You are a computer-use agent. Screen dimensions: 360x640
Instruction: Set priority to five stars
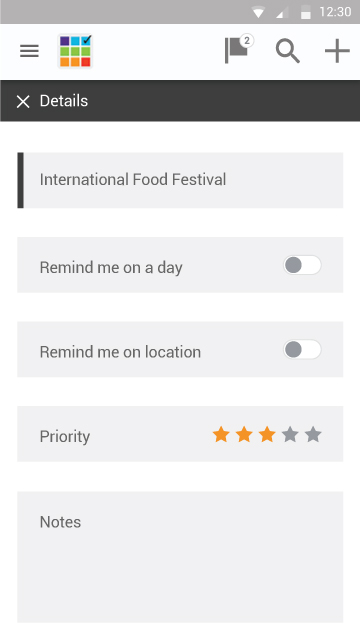pos(313,435)
